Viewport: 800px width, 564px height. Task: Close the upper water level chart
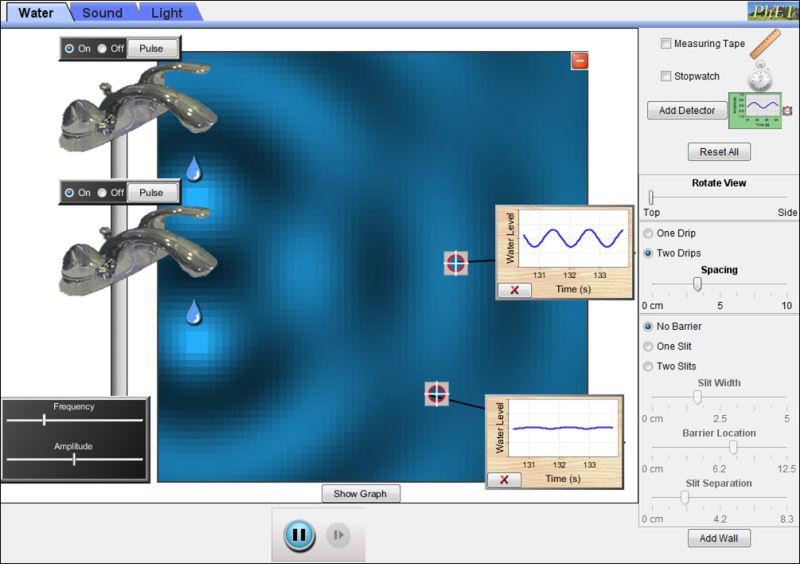point(514,290)
